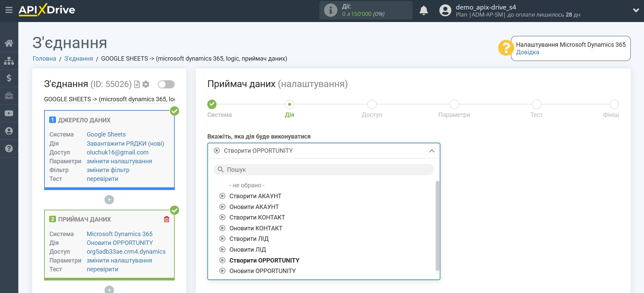The image size is (644, 293).
Task: Click the user avatar icon
Action: (x=445, y=11)
